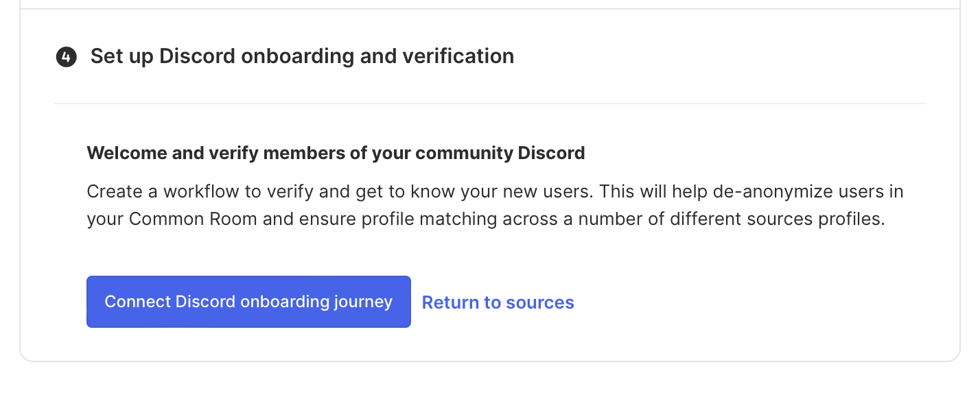
Task: Click the word Discord in the step heading
Action: 197,56
